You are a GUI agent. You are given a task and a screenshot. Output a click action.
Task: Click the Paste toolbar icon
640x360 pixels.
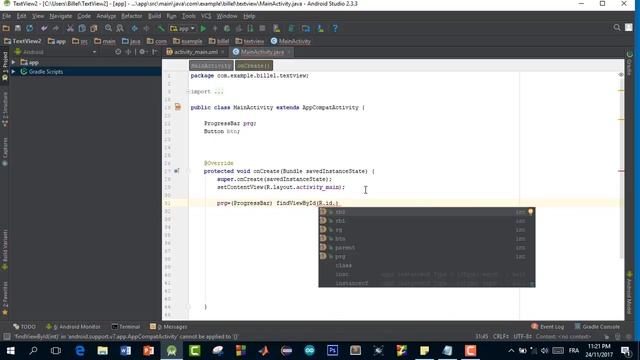click(x=94, y=28)
